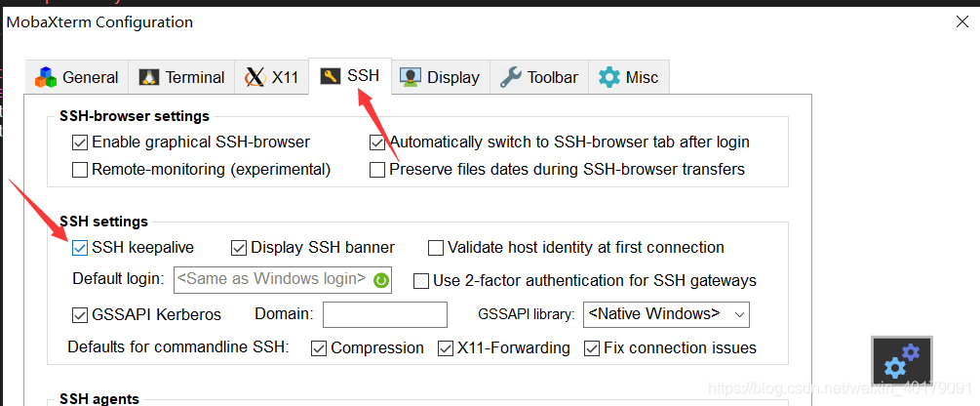Screen dimensions: 980x406
Task: Toggle Fix connection issues checkbox
Action: pos(592,348)
